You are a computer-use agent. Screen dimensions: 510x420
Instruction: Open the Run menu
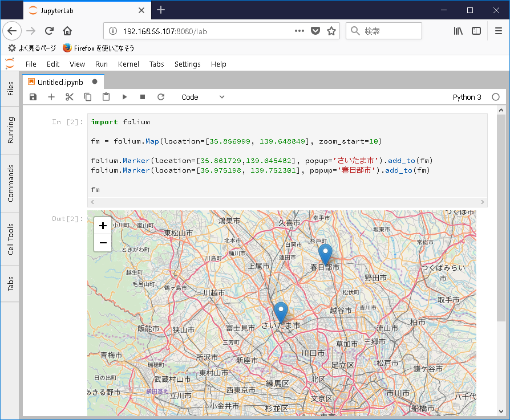click(101, 64)
